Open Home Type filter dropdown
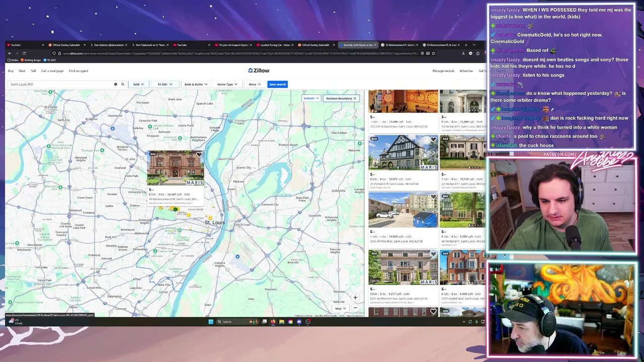Viewport: 644px width, 362px height. click(227, 84)
